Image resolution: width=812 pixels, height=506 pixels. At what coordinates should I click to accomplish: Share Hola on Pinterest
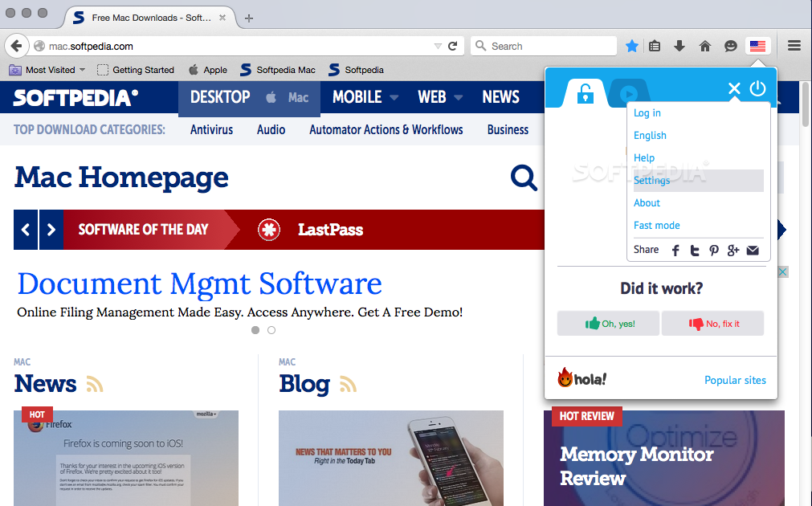click(x=713, y=251)
